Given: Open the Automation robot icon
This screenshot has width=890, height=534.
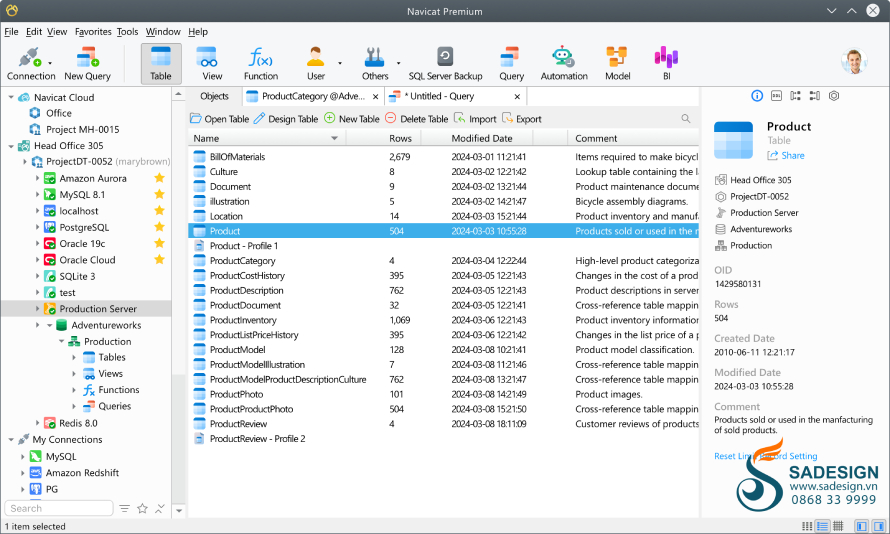Looking at the screenshot, I should 564,64.
